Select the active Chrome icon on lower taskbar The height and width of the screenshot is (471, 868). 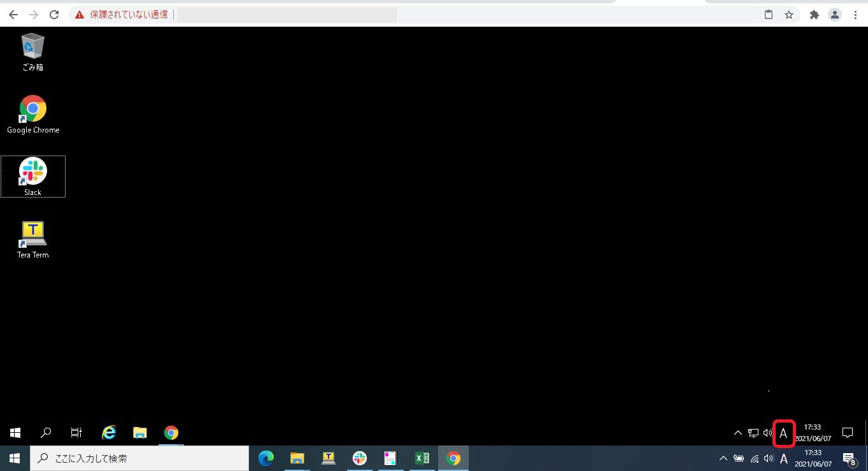(453, 458)
